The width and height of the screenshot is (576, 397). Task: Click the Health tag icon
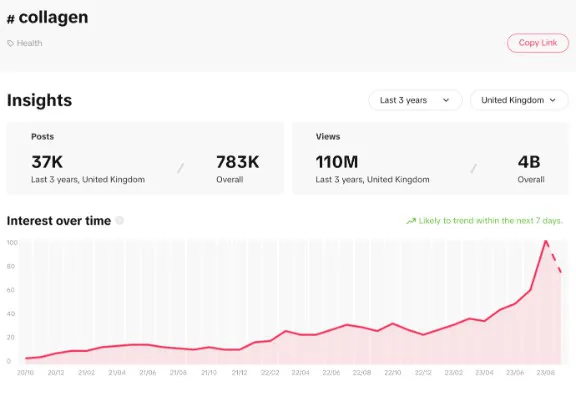click(x=10, y=43)
